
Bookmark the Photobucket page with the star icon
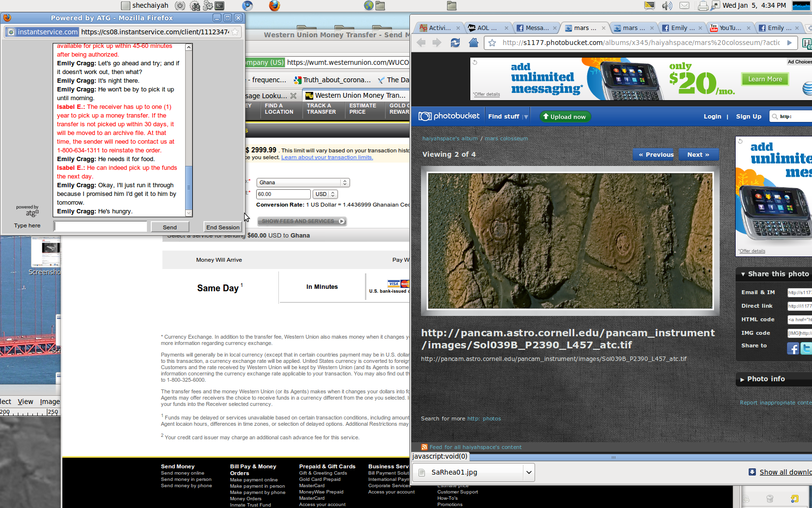pyautogui.click(x=492, y=43)
